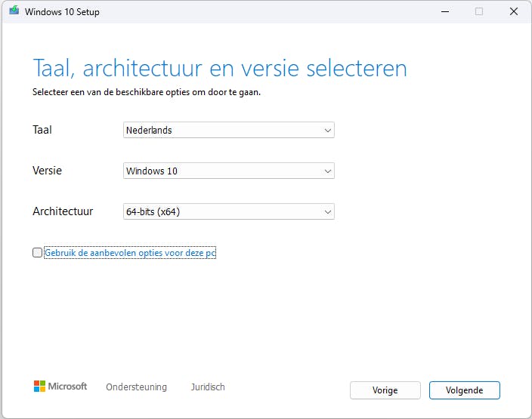The image size is (532, 419).
Task: Click the 'Architectuur' field label
Action: 63,211
